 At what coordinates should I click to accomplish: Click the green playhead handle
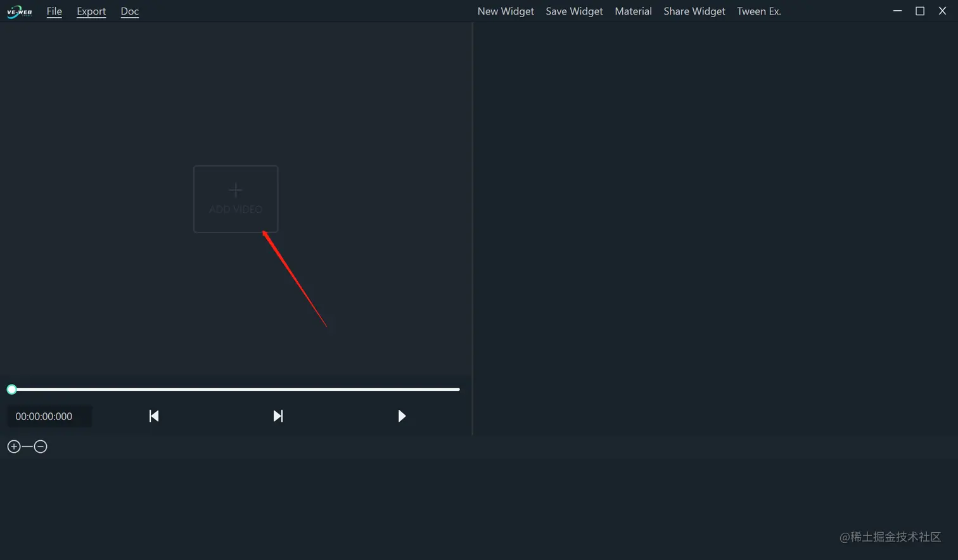pos(11,389)
